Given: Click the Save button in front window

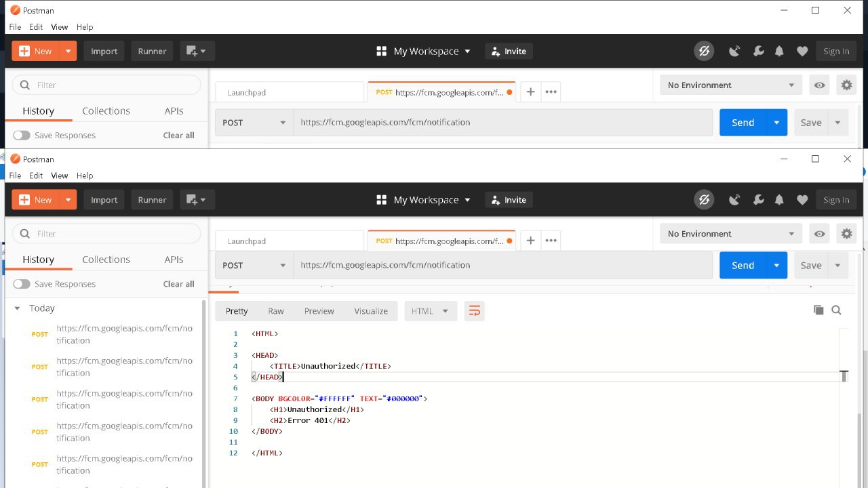Looking at the screenshot, I should [x=811, y=266].
